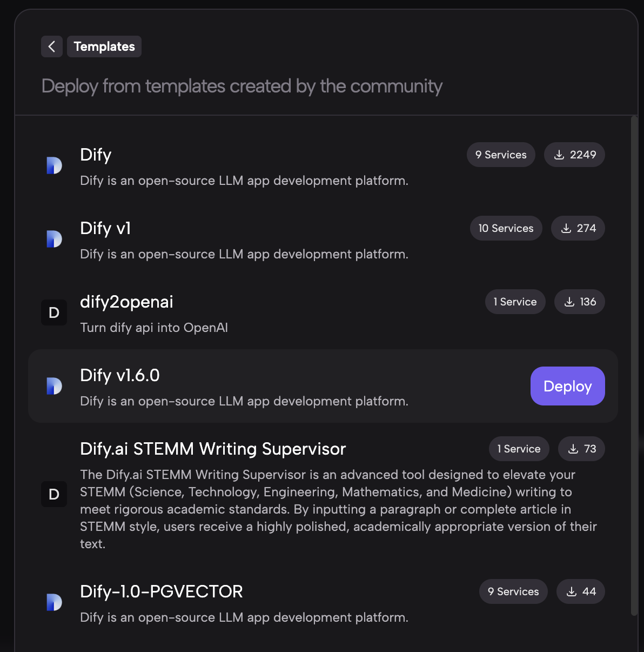Screen dimensions: 644x652
Task: Open the Dify-1.0-PGVECTOR template title
Action: pos(161,591)
